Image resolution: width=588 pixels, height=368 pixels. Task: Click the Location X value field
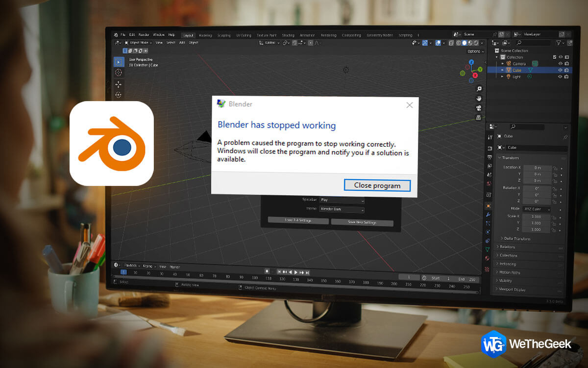(x=538, y=168)
